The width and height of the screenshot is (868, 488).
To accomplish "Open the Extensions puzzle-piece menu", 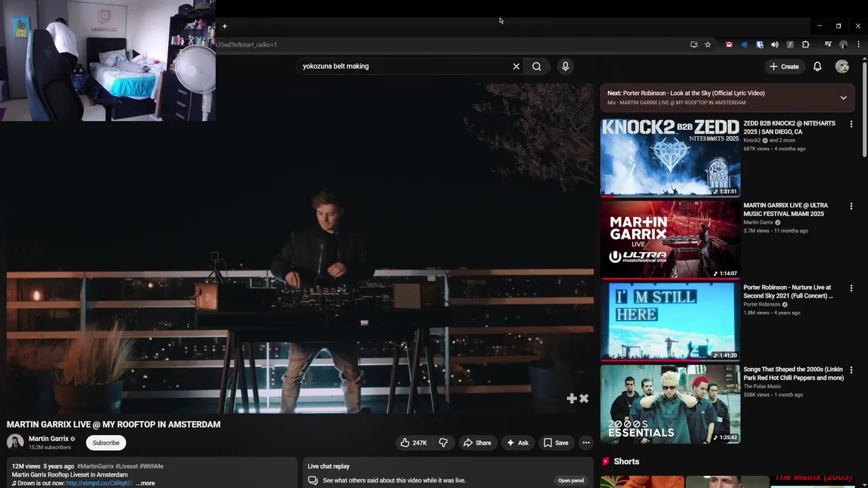I will (806, 45).
